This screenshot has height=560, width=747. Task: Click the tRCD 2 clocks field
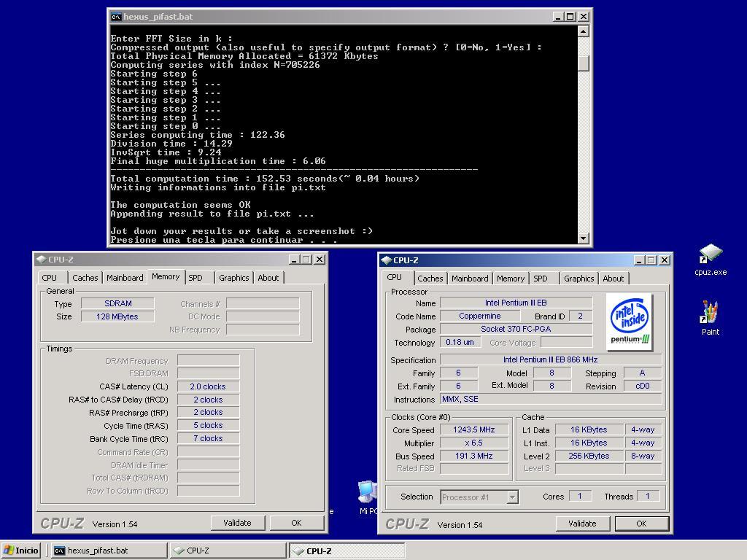pyautogui.click(x=208, y=400)
